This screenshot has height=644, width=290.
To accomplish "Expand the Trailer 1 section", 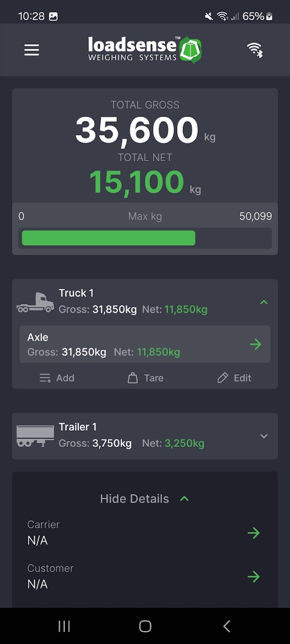I will (x=264, y=436).
